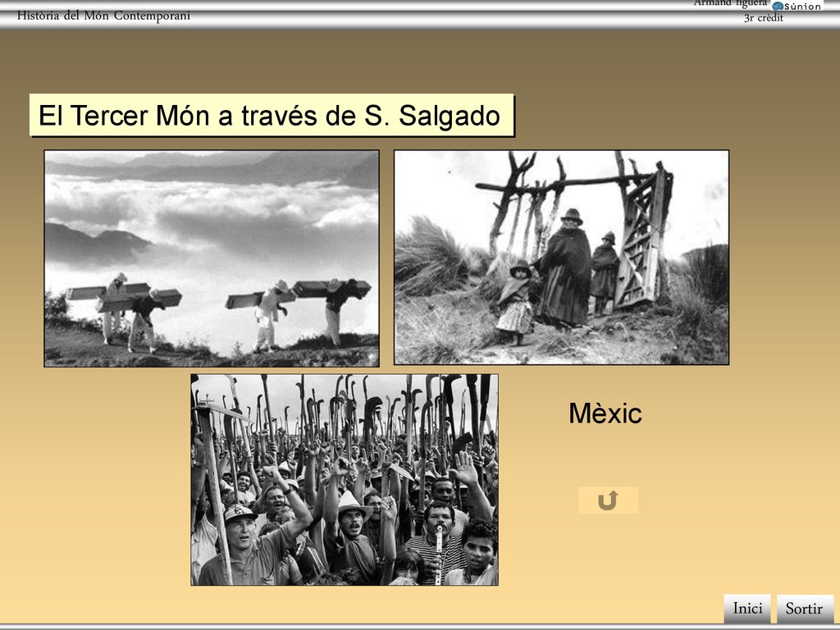Image resolution: width=840 pixels, height=630 pixels.
Task: Open the crowd raising machetes photo
Action: tap(345, 479)
